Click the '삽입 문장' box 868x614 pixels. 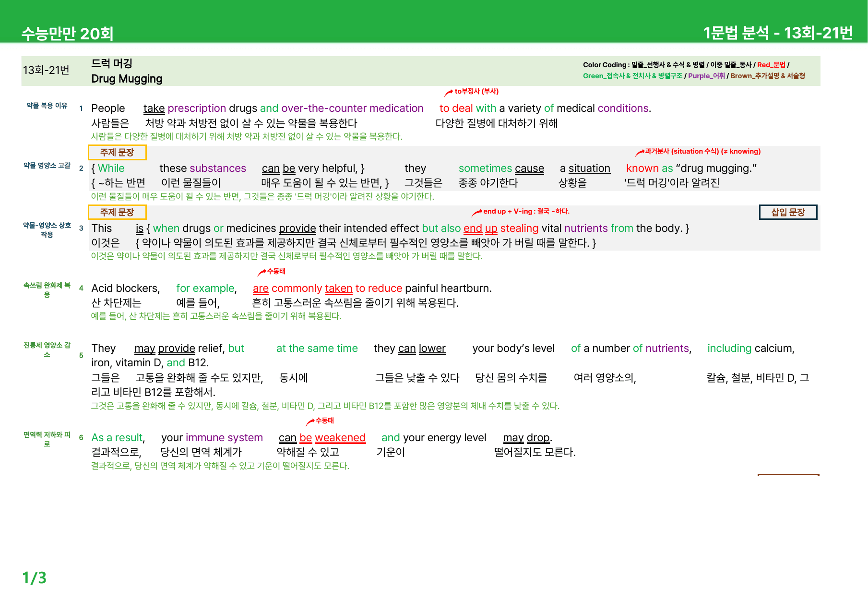(788, 212)
